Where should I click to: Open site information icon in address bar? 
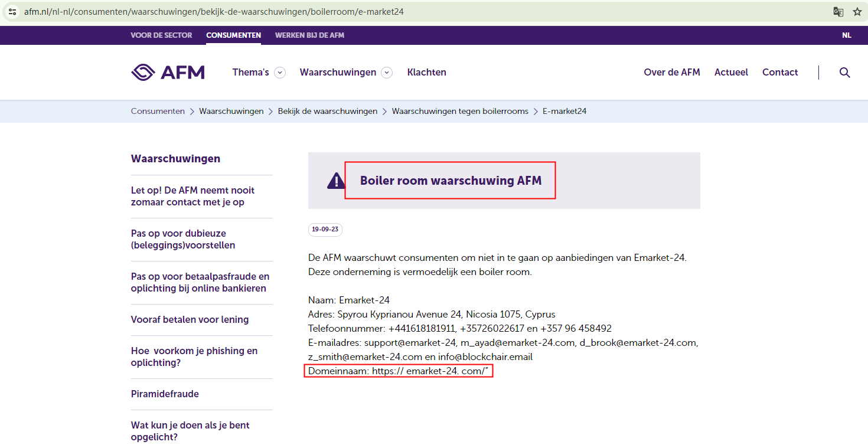12,12
